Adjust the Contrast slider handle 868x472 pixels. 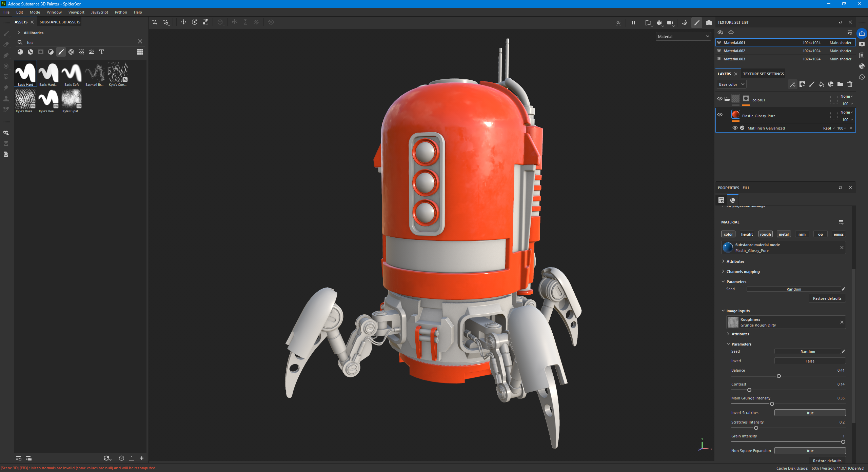[x=749, y=390]
